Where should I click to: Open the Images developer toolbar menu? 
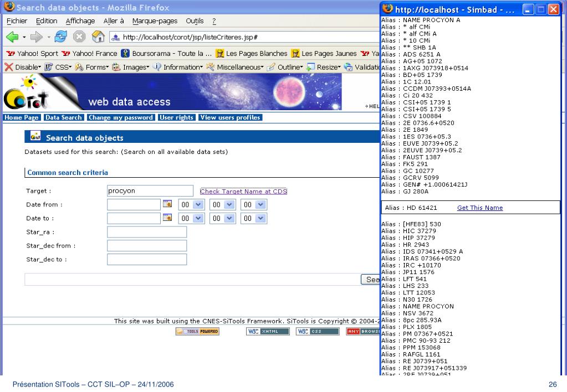click(131, 67)
